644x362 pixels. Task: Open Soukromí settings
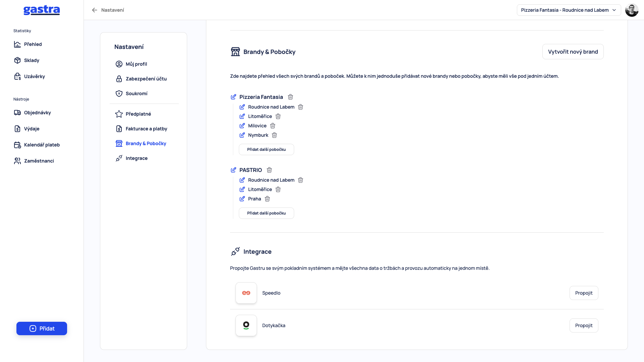(x=131, y=94)
